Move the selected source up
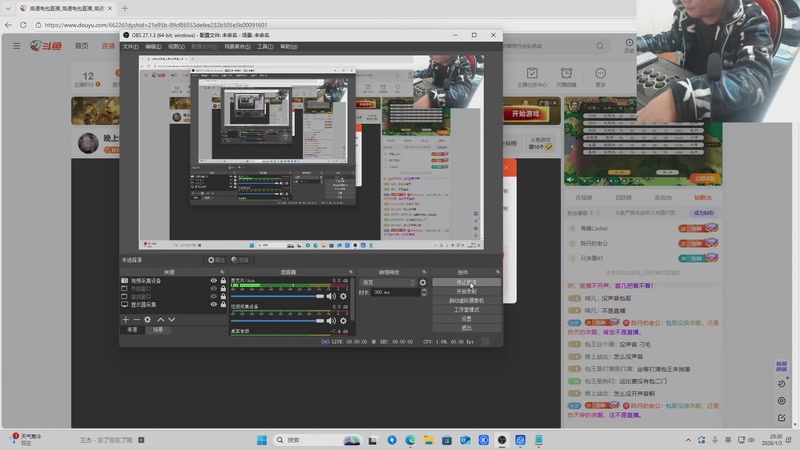This screenshot has width=800, height=450. tap(161, 319)
